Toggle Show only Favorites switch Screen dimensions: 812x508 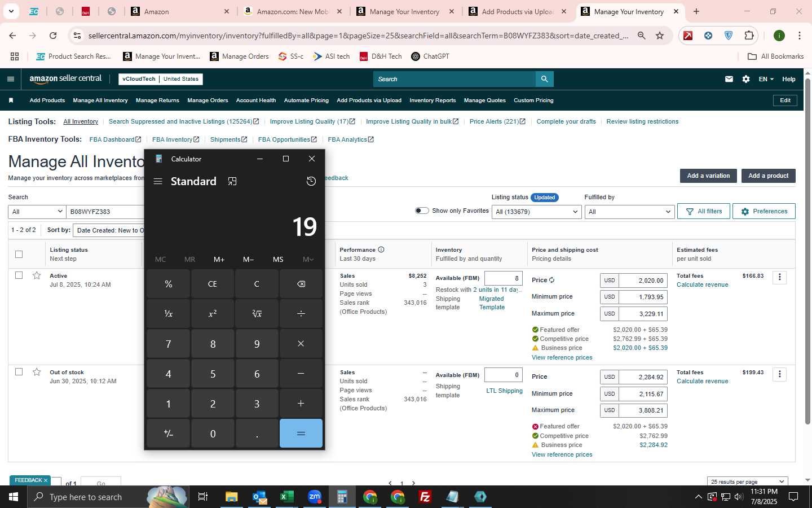(422, 211)
